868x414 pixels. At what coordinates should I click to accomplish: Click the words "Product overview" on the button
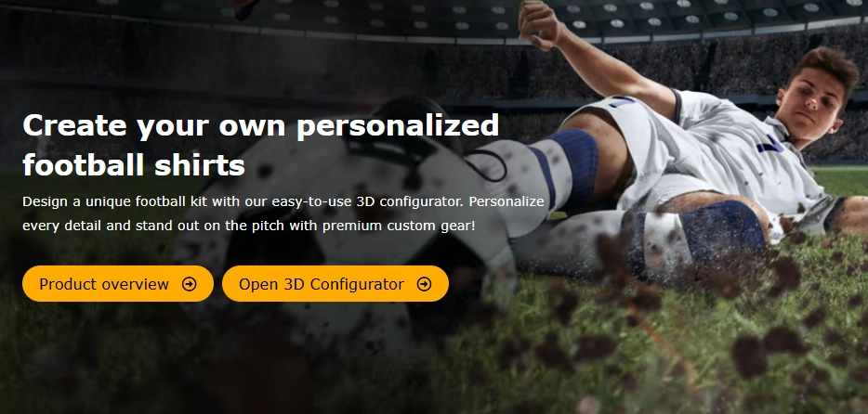point(104,284)
